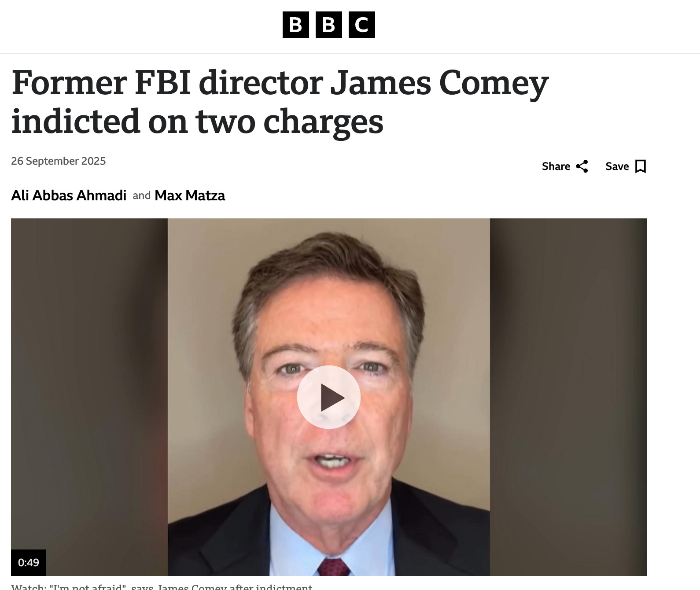Click the C block of the BBC logo
This screenshot has width=700, height=590.
pyautogui.click(x=362, y=25)
